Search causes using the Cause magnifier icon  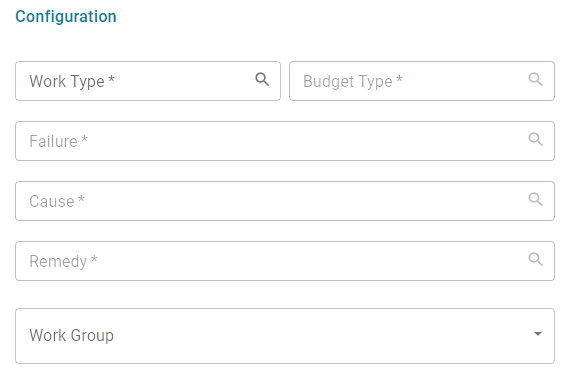click(x=536, y=199)
